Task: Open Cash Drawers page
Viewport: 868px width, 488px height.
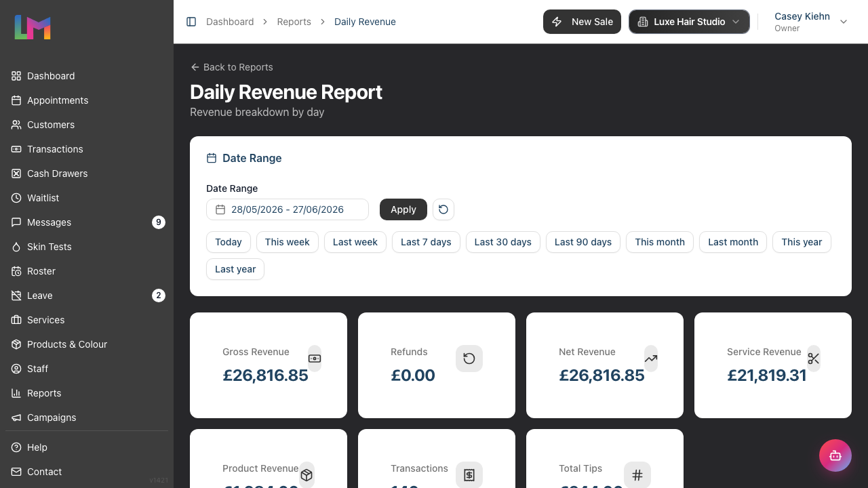Action: coord(87,174)
